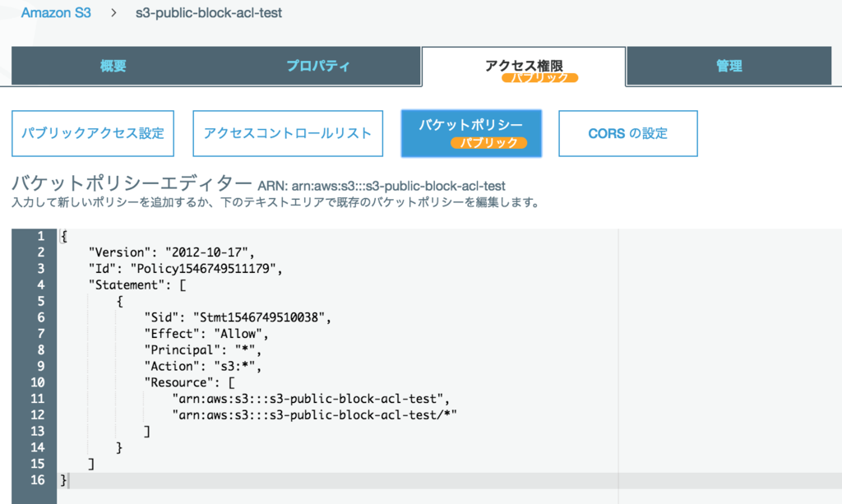Click the "Id": "Policy1546749511179" line

185,268
